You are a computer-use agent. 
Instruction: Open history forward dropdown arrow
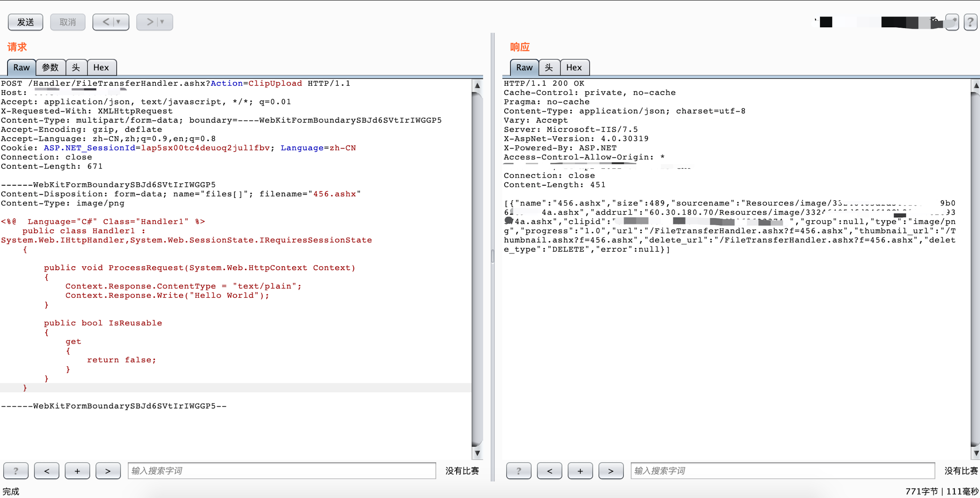pos(162,22)
